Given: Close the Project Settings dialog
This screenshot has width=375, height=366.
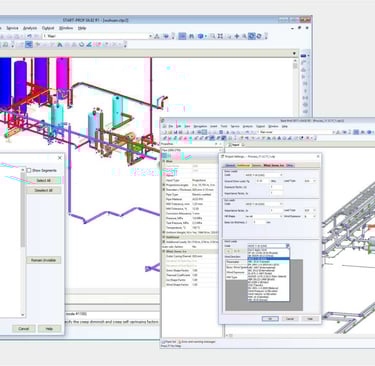Looking at the screenshot, I should (318, 156).
